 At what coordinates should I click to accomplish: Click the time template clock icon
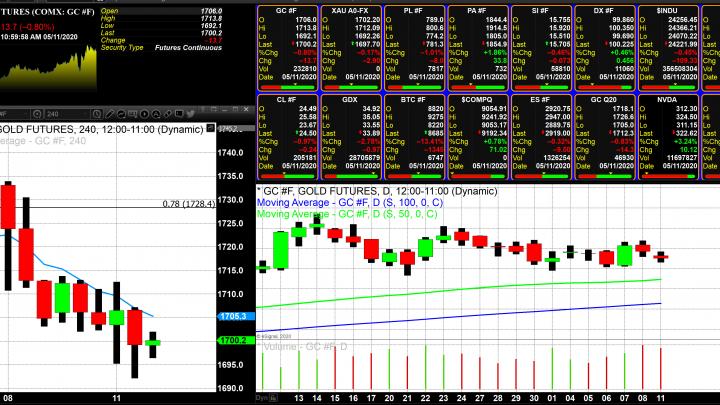tap(96, 114)
